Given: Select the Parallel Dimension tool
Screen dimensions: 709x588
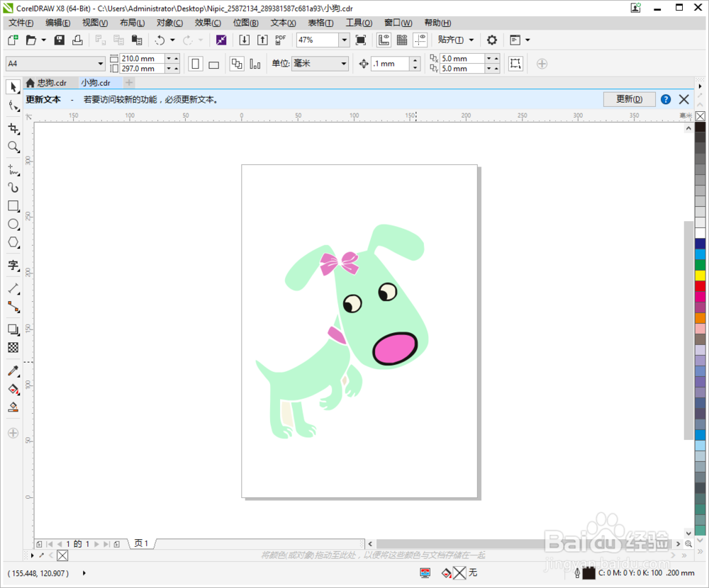Looking at the screenshot, I should 13,288.
